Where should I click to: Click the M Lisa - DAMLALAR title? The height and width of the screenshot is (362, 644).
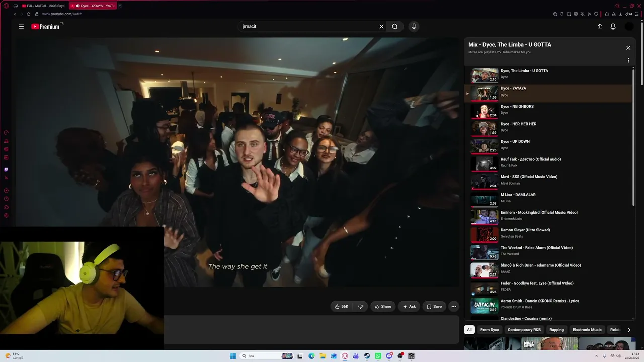coord(518,195)
